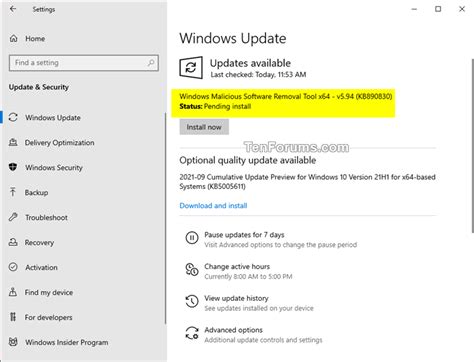Select Activation in the sidebar

41,267
